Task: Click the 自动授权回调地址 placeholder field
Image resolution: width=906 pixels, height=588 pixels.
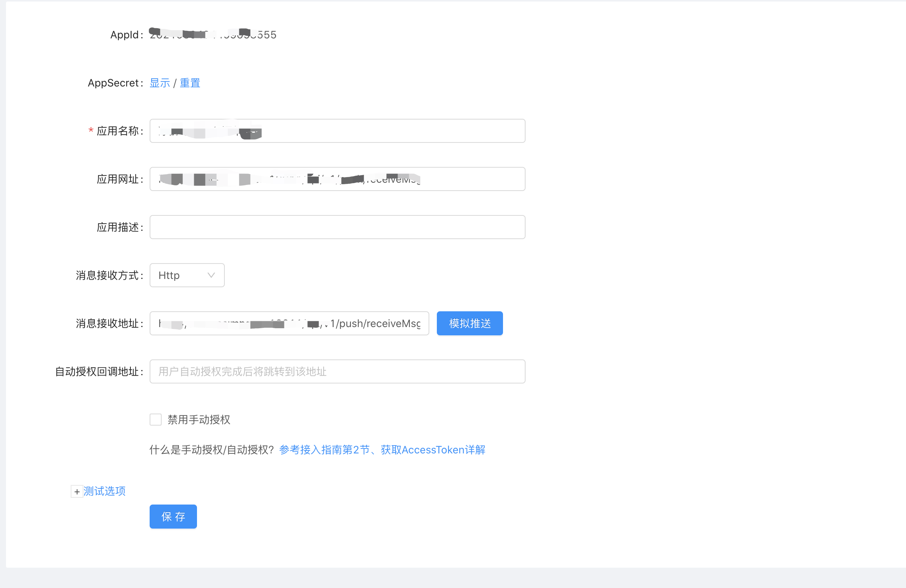Action: 337,371
